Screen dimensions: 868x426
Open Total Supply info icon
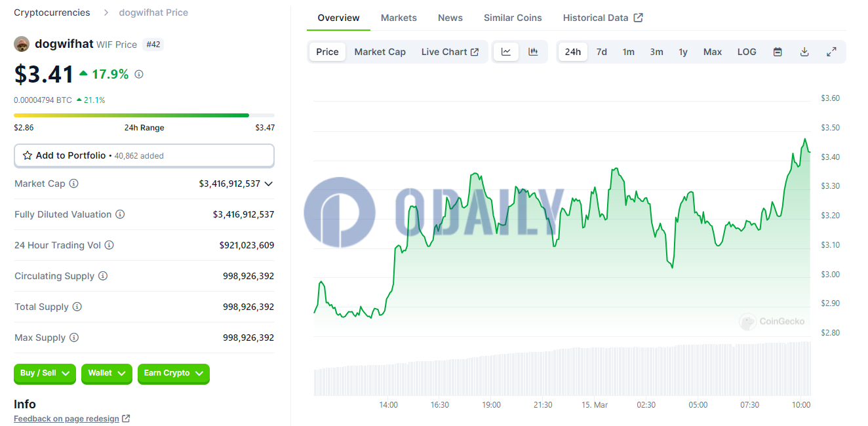coord(77,307)
